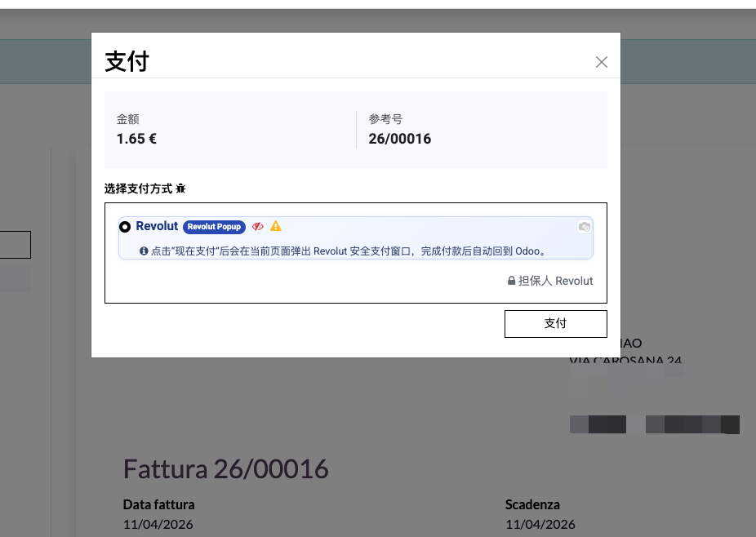Screen dimensions: 756x537
Task: Click the Revolut Popup badge
Action: (215, 226)
